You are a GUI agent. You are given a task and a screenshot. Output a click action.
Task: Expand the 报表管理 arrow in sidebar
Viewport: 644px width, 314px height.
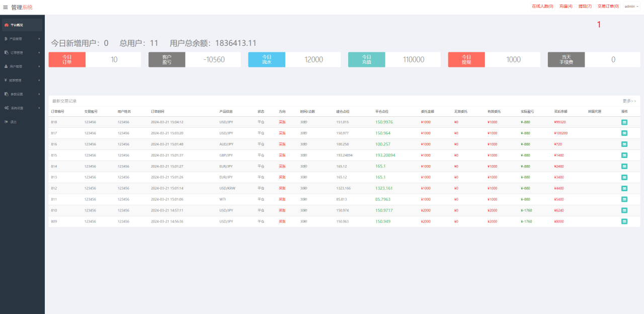click(x=39, y=80)
